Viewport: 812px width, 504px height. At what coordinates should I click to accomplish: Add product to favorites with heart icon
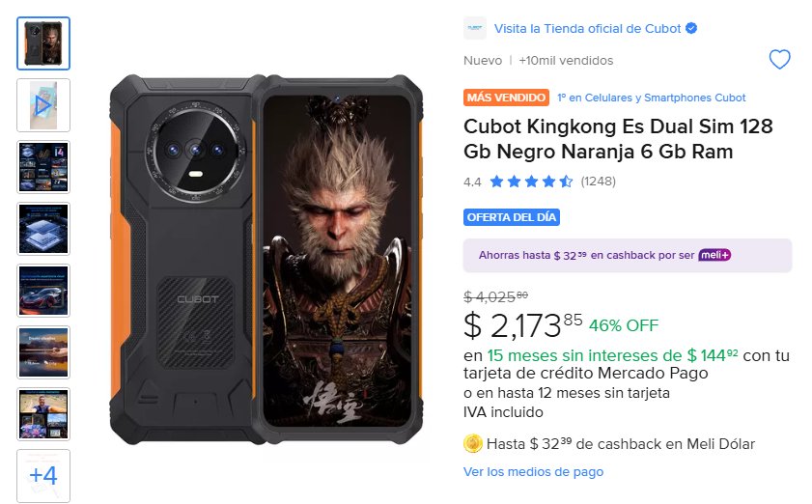pos(779,60)
